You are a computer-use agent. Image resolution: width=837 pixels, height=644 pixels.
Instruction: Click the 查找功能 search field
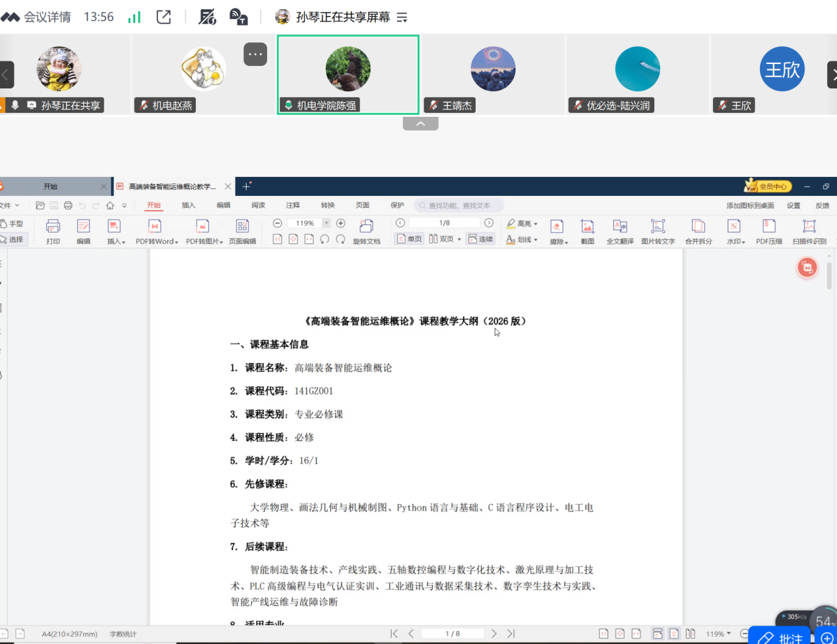pos(459,205)
